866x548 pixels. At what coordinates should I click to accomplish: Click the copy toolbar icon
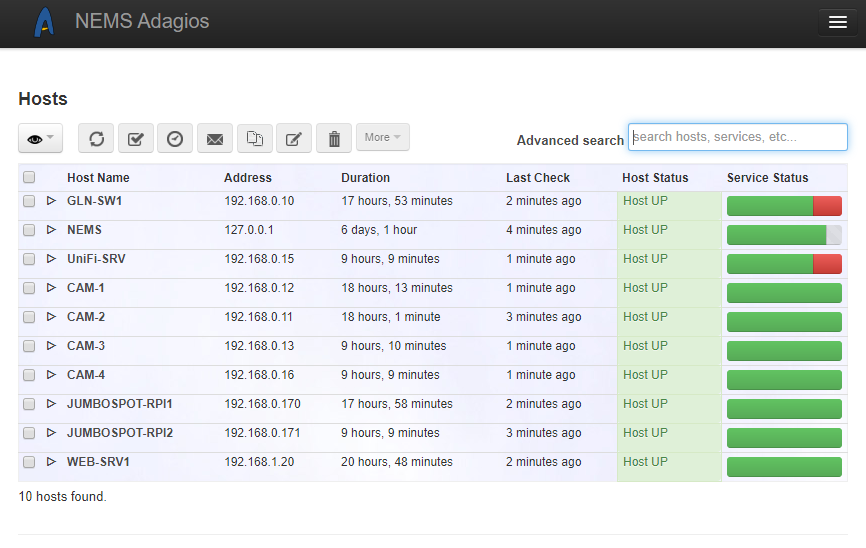(x=255, y=138)
